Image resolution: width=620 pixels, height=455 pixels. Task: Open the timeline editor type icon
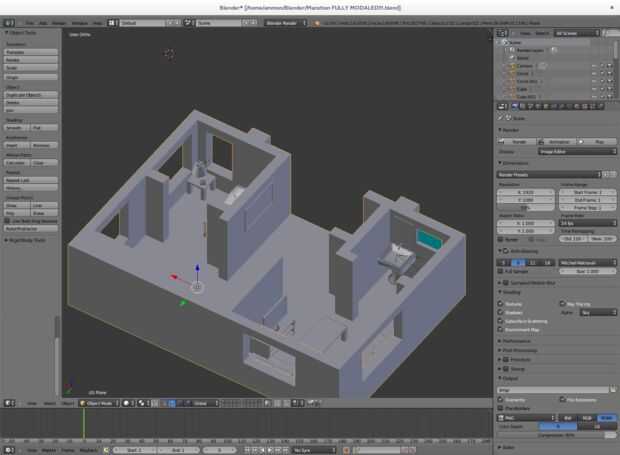pyautogui.click(x=9, y=450)
